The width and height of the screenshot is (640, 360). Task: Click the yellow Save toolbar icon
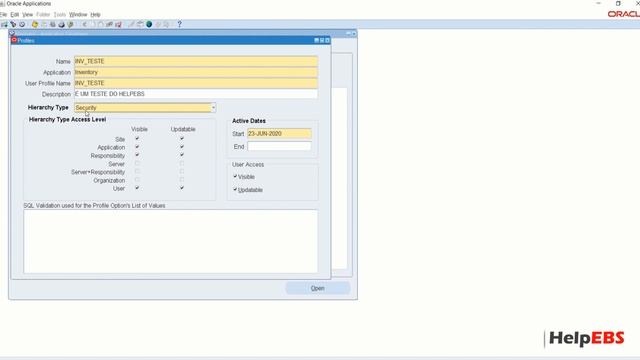point(35,24)
